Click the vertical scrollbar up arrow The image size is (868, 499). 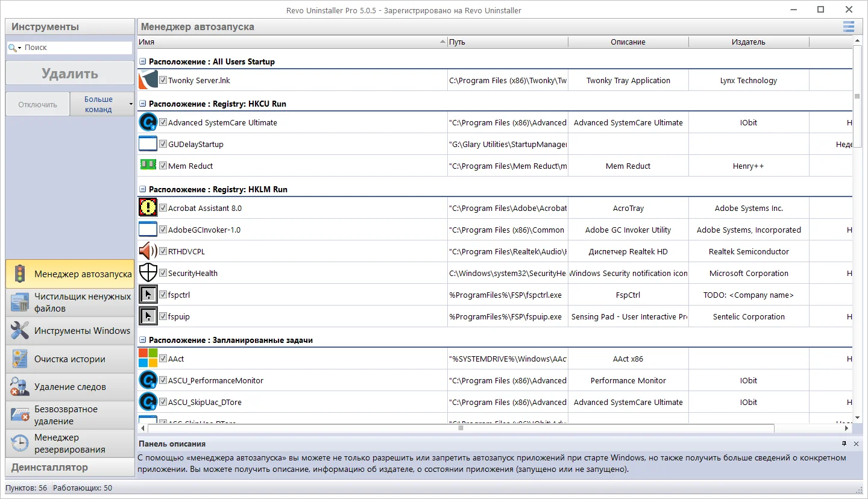tap(857, 41)
